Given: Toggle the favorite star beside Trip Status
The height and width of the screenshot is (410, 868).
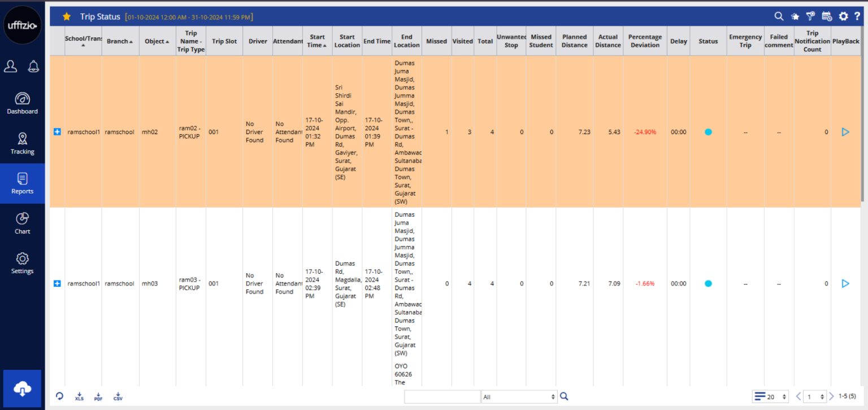Looking at the screenshot, I should pos(67,16).
